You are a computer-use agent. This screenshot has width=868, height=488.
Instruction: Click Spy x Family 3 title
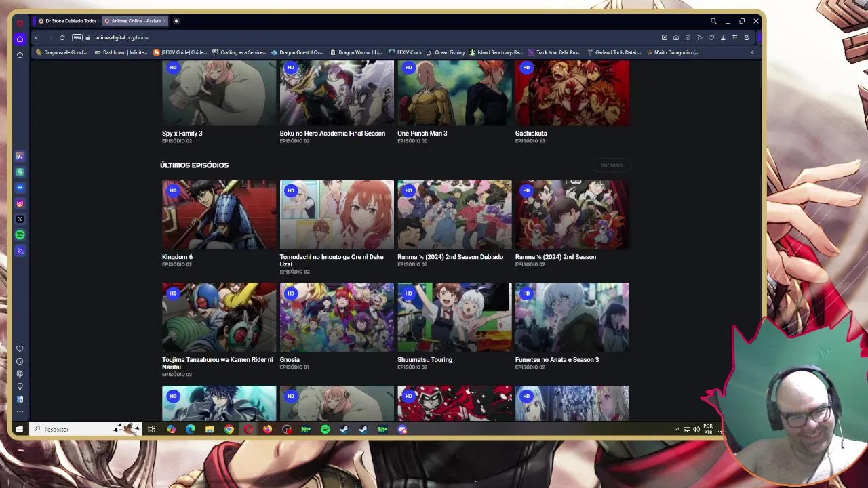[x=182, y=134]
